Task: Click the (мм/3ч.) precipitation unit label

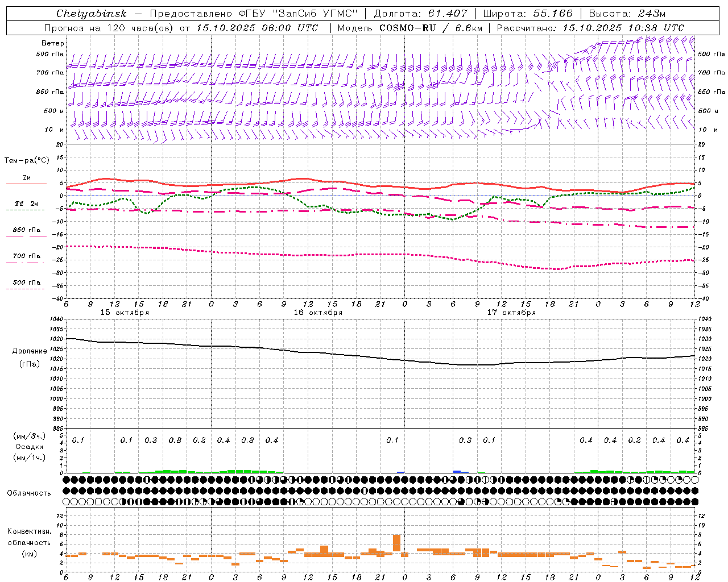Action: [30, 436]
